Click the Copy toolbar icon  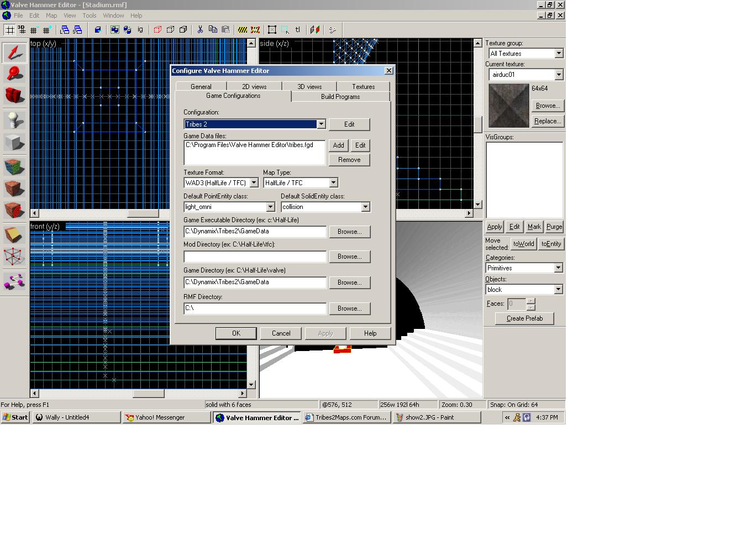tap(213, 30)
